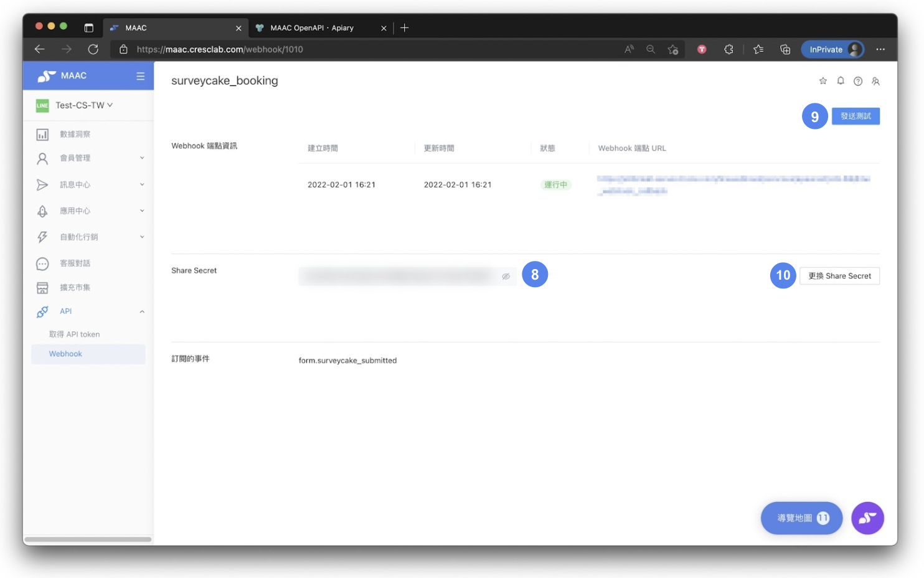The image size is (924, 578).
Task: Click blurred Webhook endpoint URL link
Action: tap(733, 185)
